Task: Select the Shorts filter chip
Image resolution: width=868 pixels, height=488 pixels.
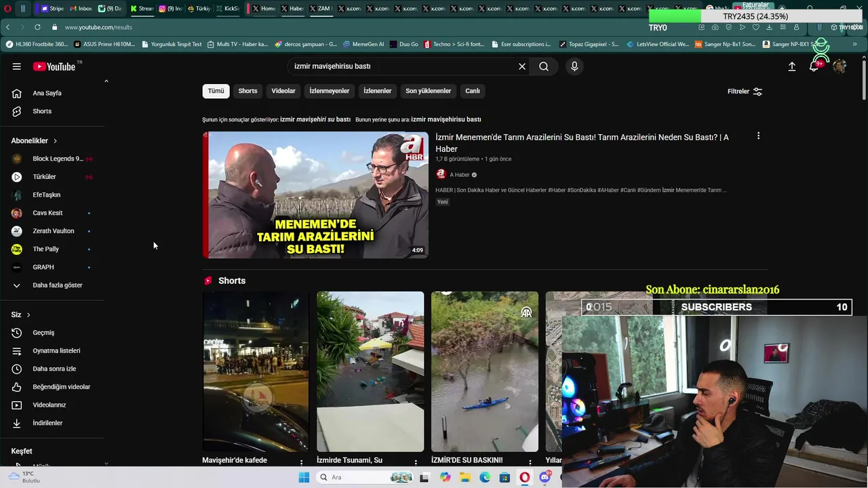Action: coord(248,91)
